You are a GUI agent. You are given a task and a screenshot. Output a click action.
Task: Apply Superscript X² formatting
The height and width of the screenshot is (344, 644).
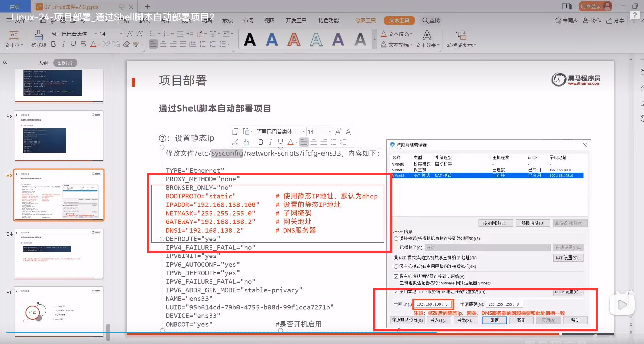click(106, 44)
